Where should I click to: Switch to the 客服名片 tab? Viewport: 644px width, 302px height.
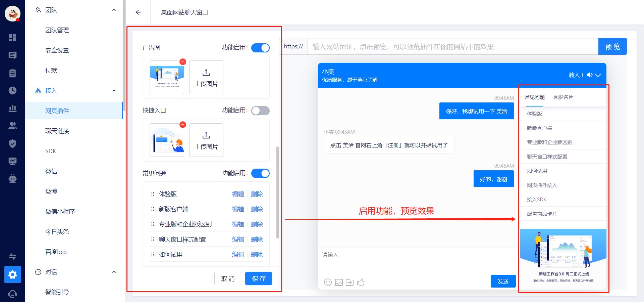(x=563, y=97)
